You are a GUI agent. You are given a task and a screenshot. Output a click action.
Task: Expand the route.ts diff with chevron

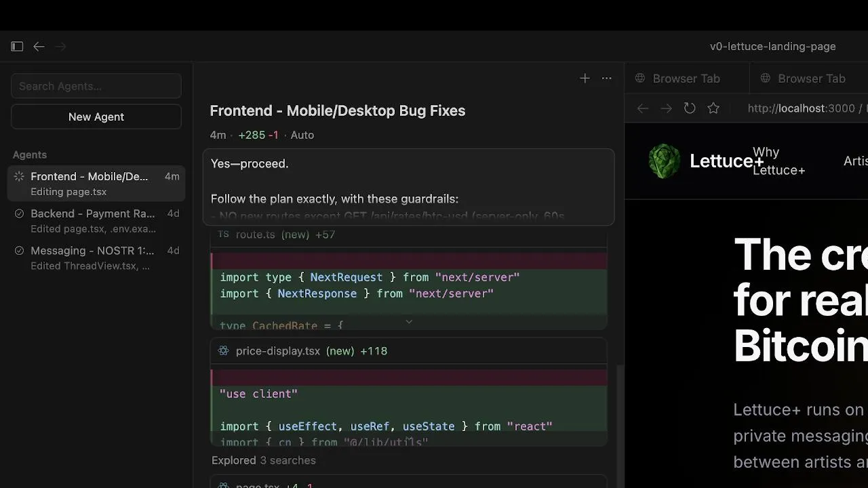tap(409, 322)
